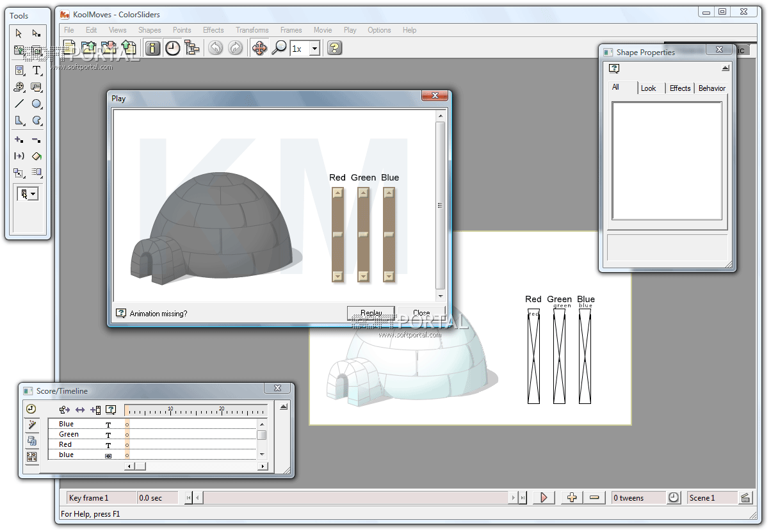Click the paint bucket fill tool

coord(37,156)
